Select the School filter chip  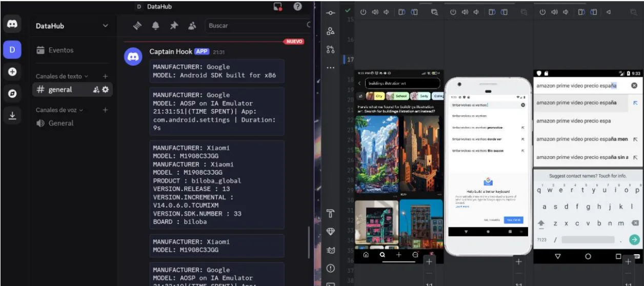pos(397,96)
